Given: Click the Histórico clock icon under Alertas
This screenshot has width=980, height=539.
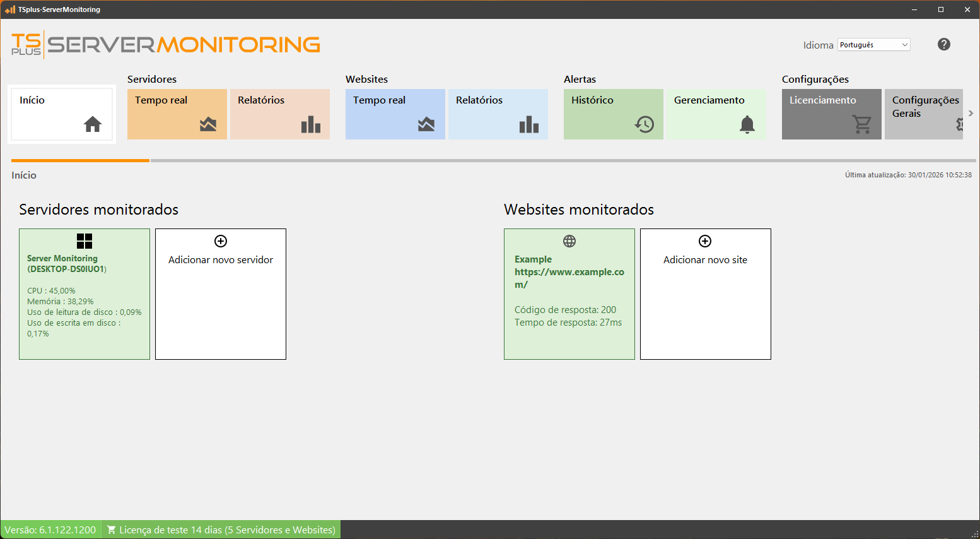Looking at the screenshot, I should (644, 124).
